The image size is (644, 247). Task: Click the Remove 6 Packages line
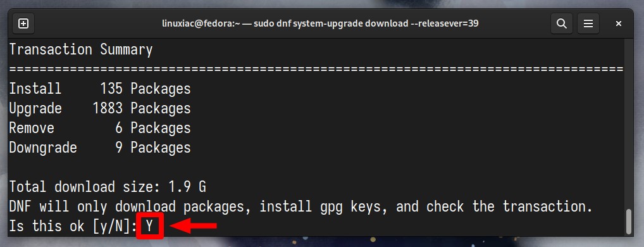[x=100, y=128]
